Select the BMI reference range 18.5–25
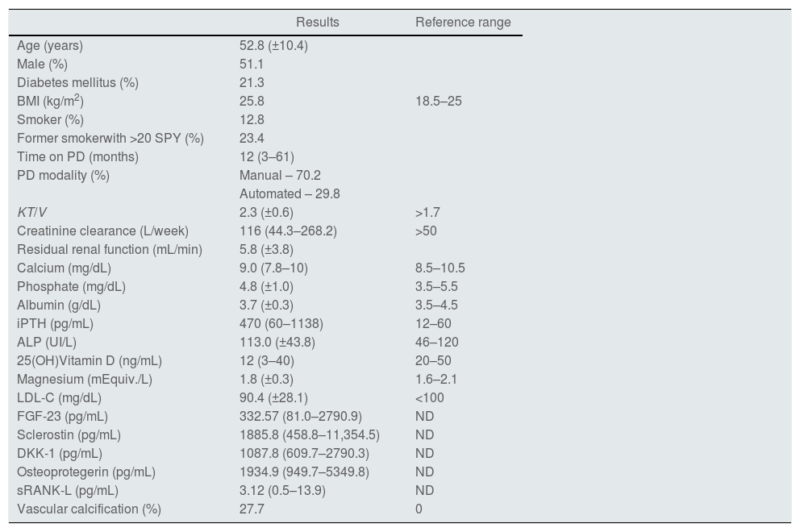800x532 pixels. click(x=438, y=102)
